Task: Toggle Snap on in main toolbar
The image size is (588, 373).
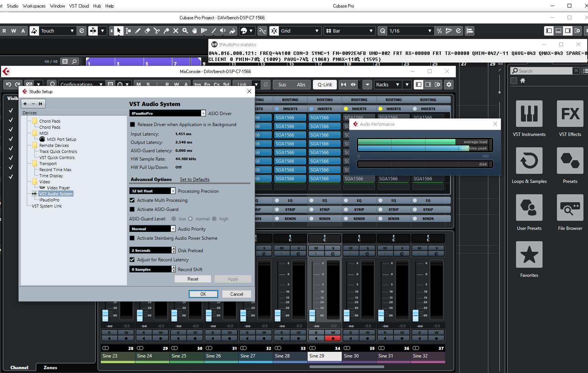Action: point(274,31)
